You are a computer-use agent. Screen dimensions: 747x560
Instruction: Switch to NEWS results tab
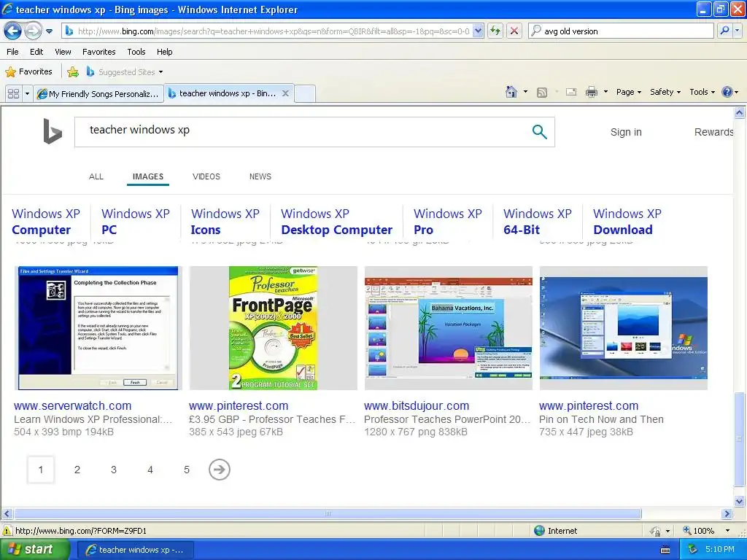pyautogui.click(x=260, y=176)
